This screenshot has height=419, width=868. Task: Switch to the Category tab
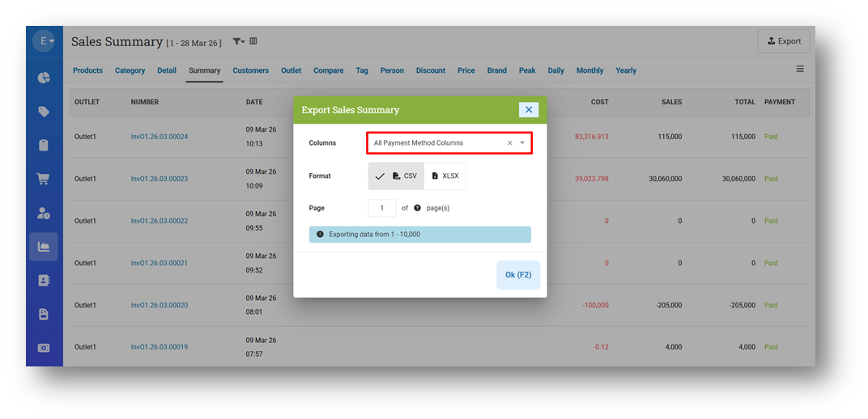130,70
